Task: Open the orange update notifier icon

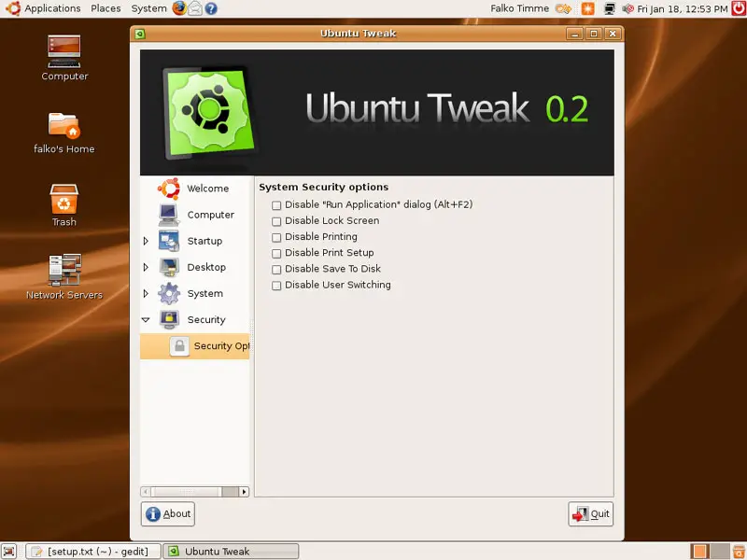Action: click(588, 8)
